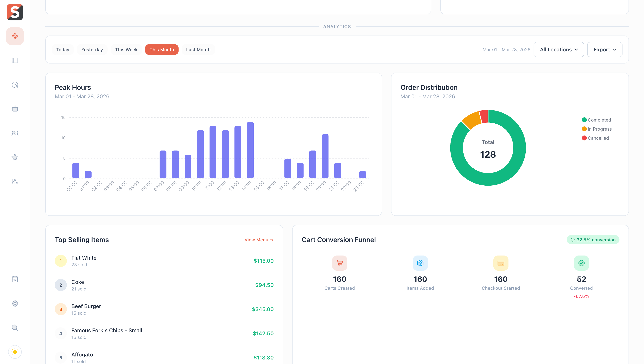Open the All Locations dropdown
This screenshot has width=644, height=364.
(559, 49)
